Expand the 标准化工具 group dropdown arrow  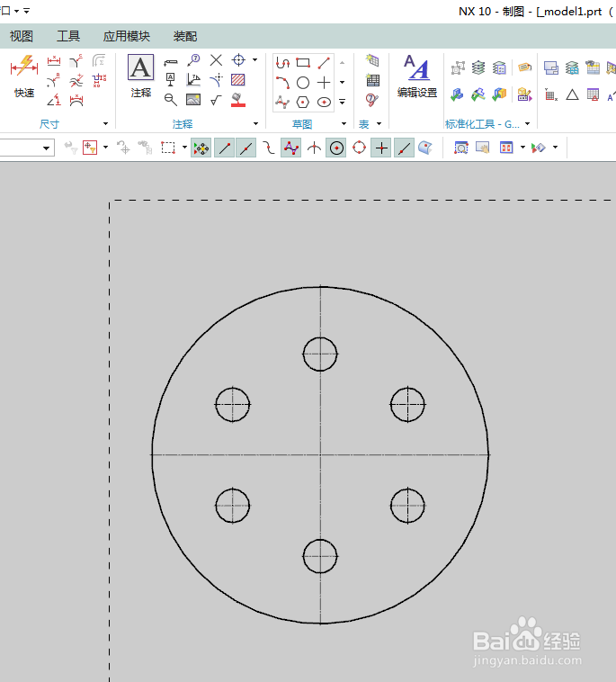(528, 124)
